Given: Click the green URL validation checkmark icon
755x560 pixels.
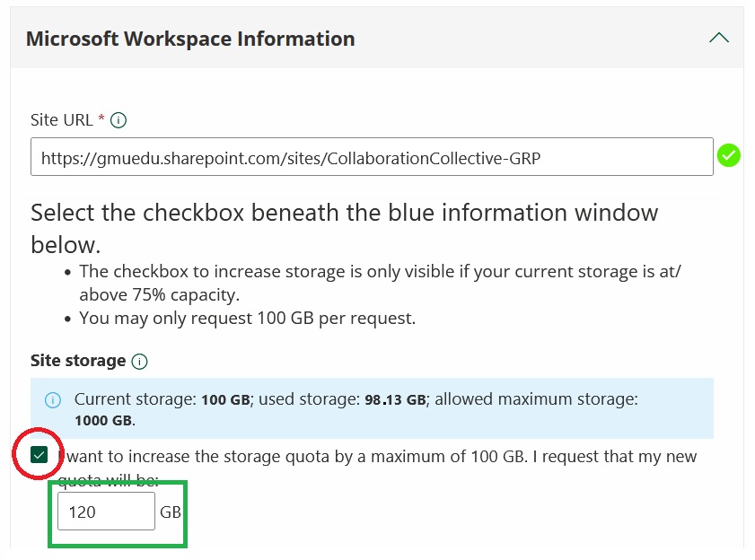Looking at the screenshot, I should pos(729,156).
